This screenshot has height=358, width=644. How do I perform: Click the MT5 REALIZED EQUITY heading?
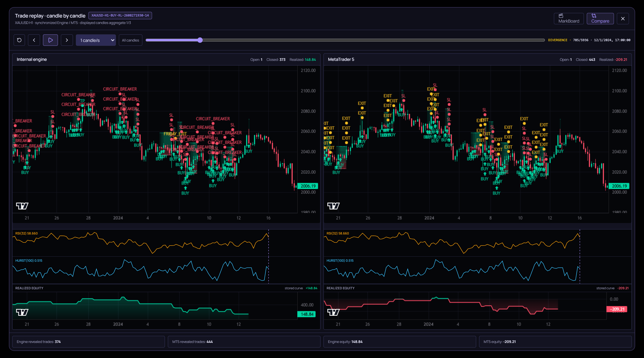(x=340, y=288)
